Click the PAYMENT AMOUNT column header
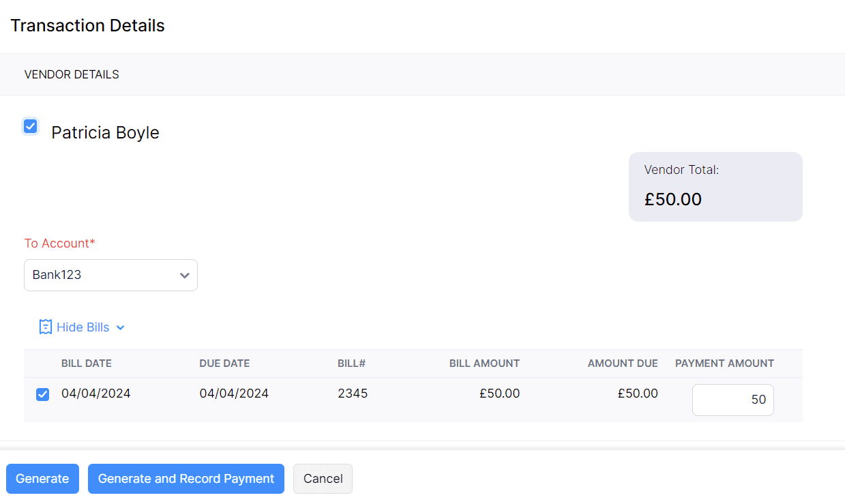The width and height of the screenshot is (845, 504). [x=724, y=364]
